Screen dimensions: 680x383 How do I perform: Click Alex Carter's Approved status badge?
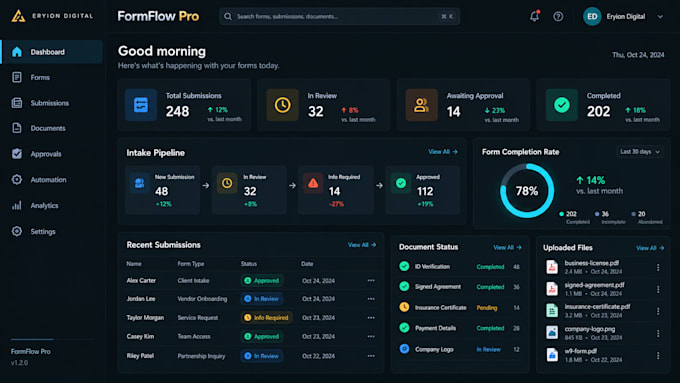(x=262, y=281)
